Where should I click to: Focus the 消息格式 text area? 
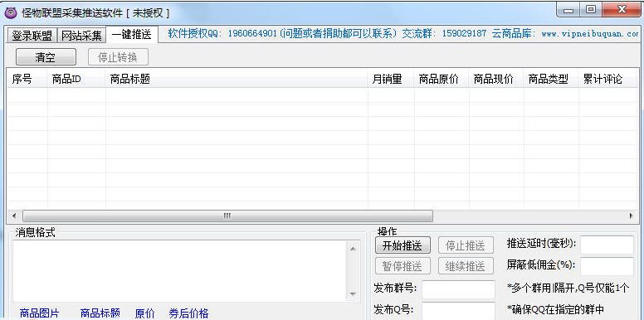[x=179, y=271]
